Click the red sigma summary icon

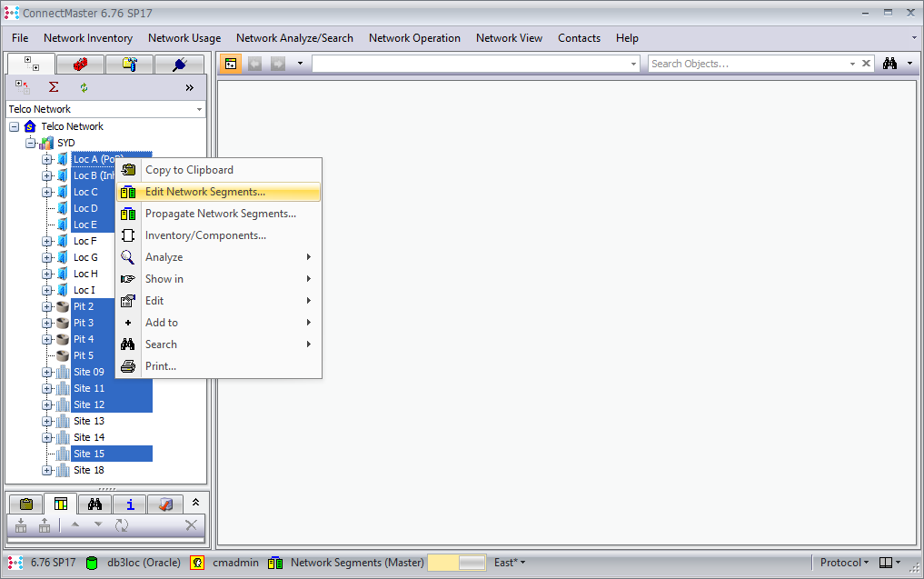pos(54,87)
